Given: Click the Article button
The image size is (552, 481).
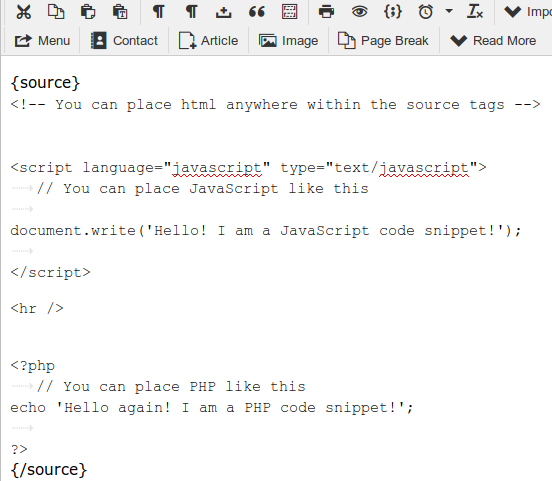Looking at the screenshot, I should pos(208,41).
